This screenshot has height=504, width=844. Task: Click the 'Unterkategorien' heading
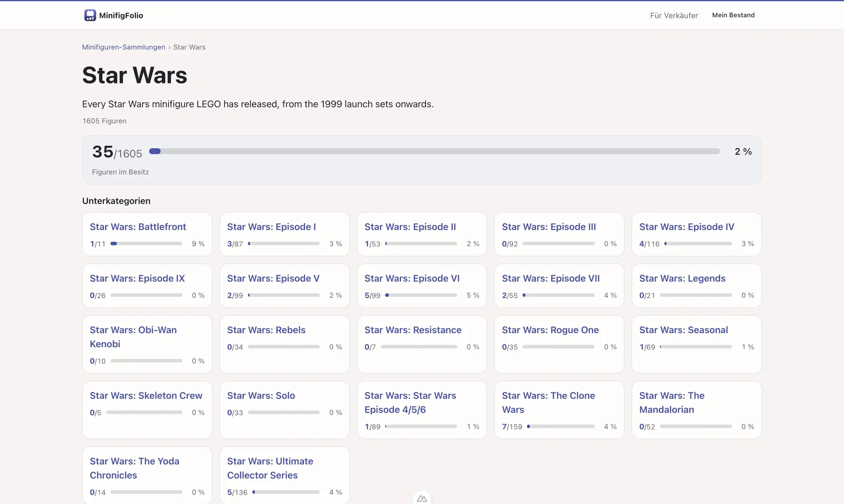[x=116, y=201]
